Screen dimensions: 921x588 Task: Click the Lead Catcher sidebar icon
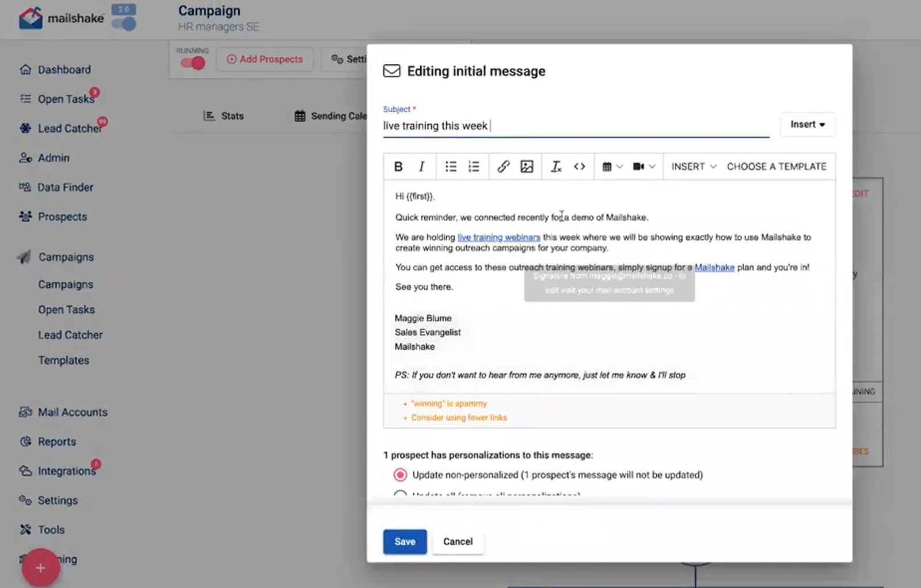pyautogui.click(x=25, y=128)
